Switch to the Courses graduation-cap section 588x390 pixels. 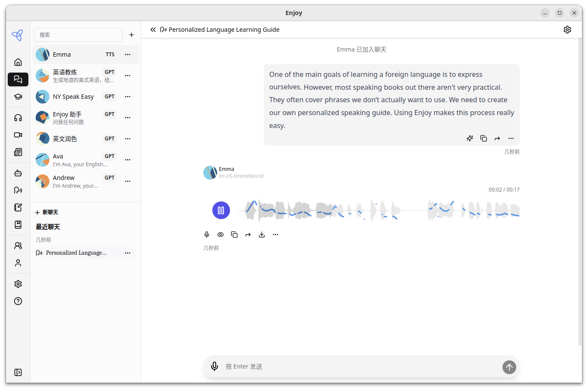[x=18, y=97]
